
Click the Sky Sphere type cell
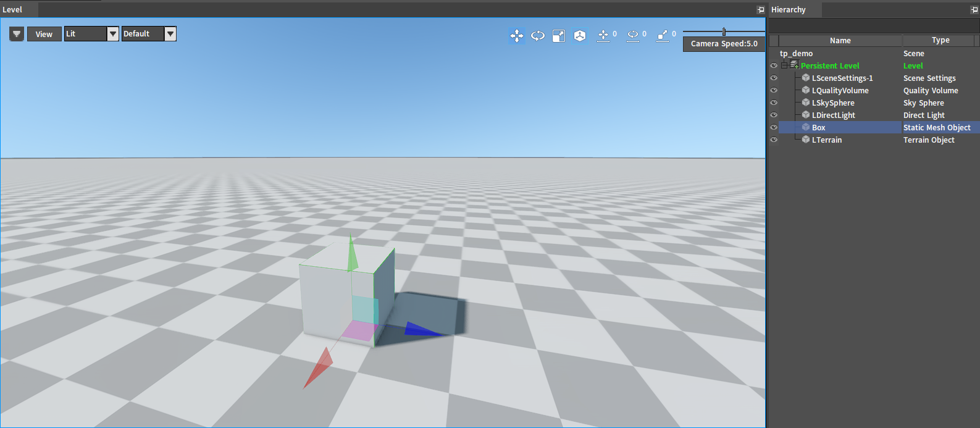coord(923,103)
